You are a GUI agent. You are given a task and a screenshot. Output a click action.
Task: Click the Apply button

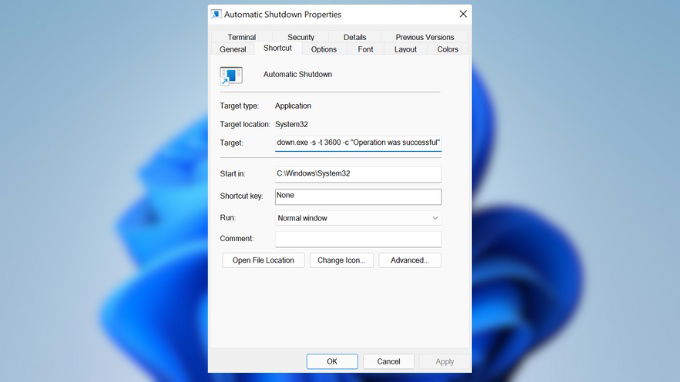pos(445,361)
